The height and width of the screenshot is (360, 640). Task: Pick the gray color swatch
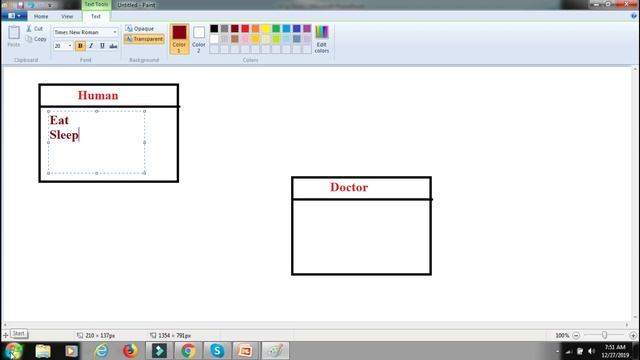point(224,28)
